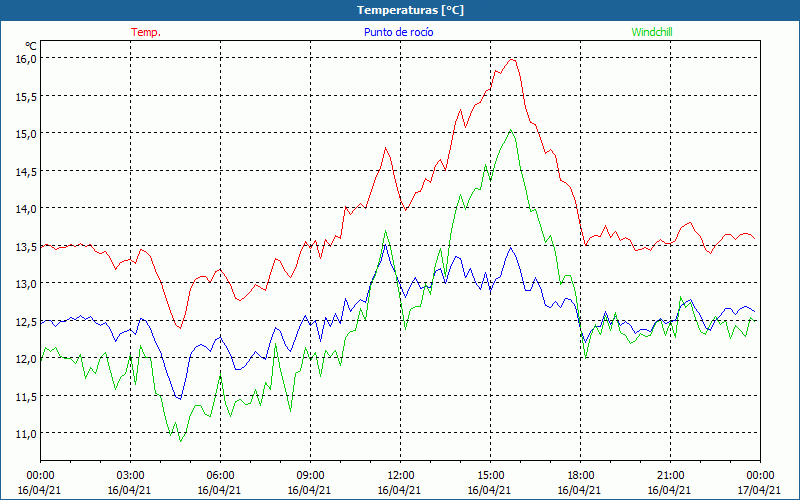Click the 12:00 time axis label
Image resolution: width=800 pixels, height=500 pixels.
point(401,476)
